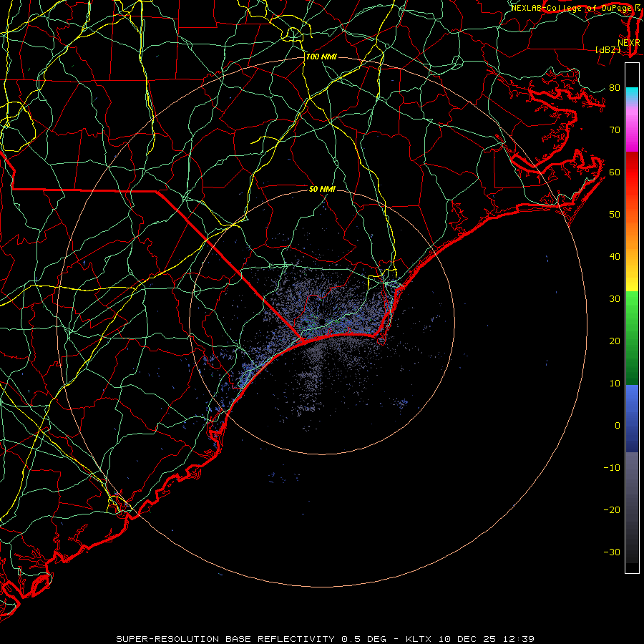This screenshot has height=644, width=644.
Task: Click the 50 value on the color scale
Action: (x=615, y=215)
